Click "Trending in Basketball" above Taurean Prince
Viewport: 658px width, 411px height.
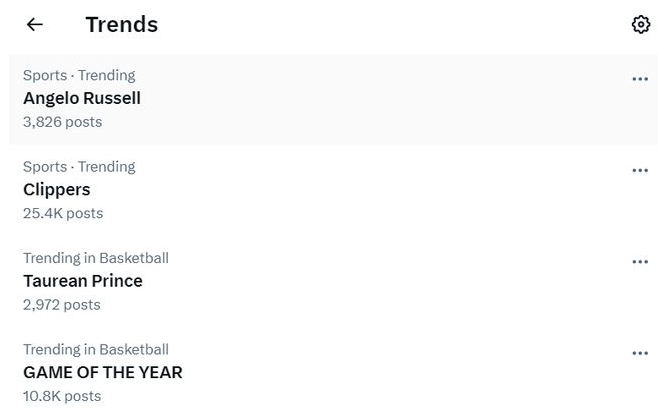tap(96, 258)
